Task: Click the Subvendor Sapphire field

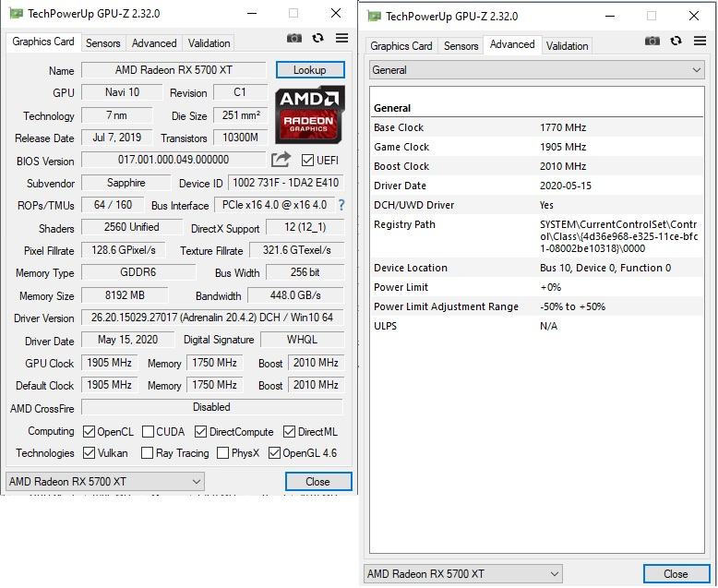Action: [x=126, y=182]
